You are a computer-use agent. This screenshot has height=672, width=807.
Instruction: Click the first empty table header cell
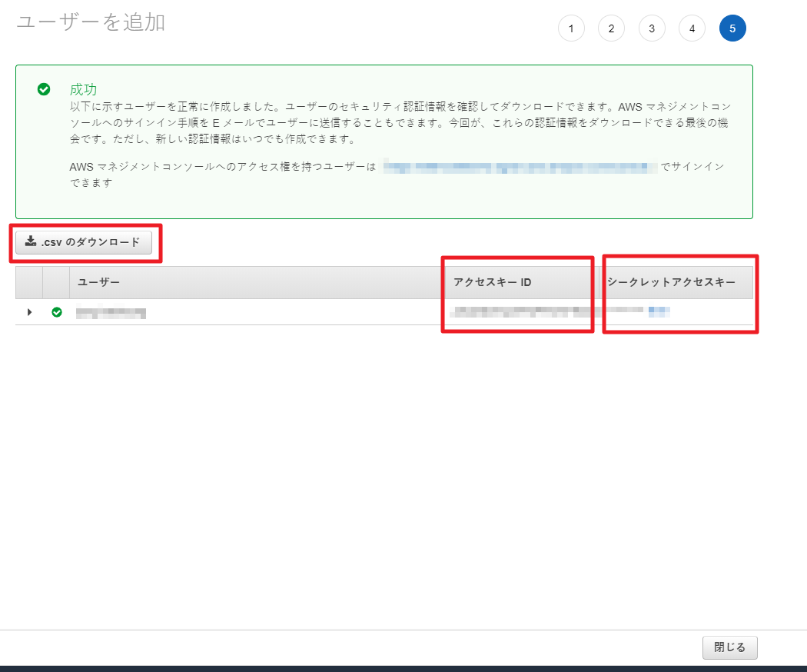(x=29, y=282)
